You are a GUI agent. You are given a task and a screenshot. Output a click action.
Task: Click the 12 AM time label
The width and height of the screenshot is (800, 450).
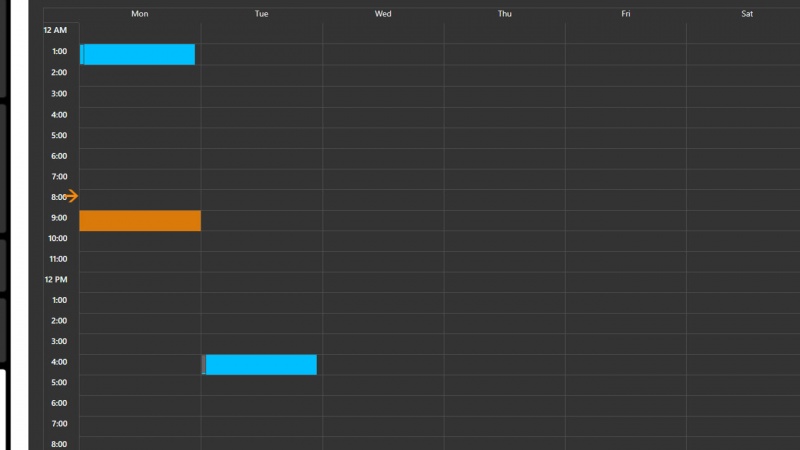(55, 31)
